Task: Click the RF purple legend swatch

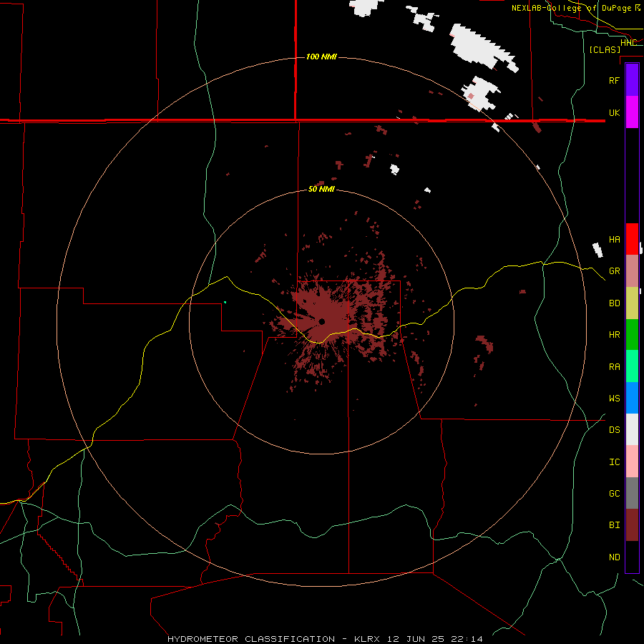Action: [632, 80]
